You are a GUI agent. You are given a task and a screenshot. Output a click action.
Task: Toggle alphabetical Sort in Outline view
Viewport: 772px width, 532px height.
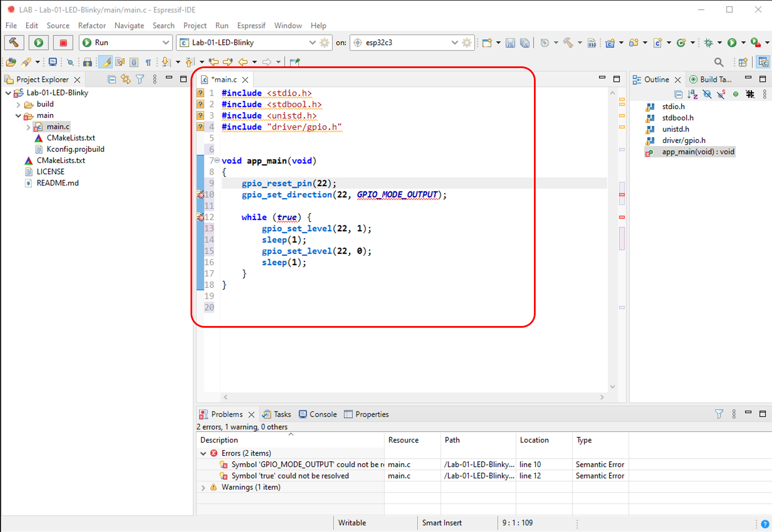[693, 94]
